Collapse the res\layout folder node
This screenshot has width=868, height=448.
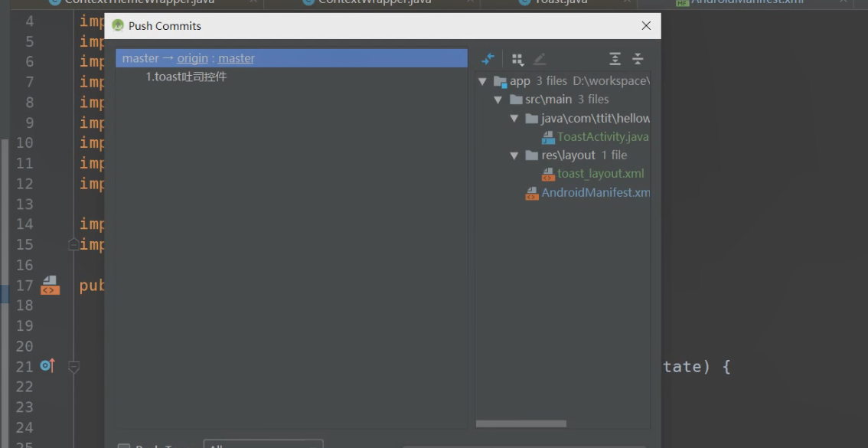click(x=514, y=155)
